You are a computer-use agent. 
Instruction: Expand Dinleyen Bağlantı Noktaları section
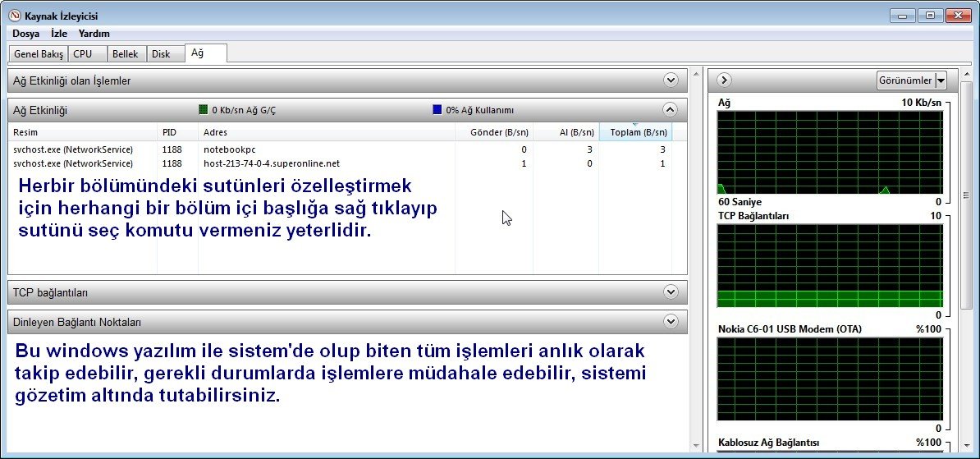pyautogui.click(x=671, y=322)
